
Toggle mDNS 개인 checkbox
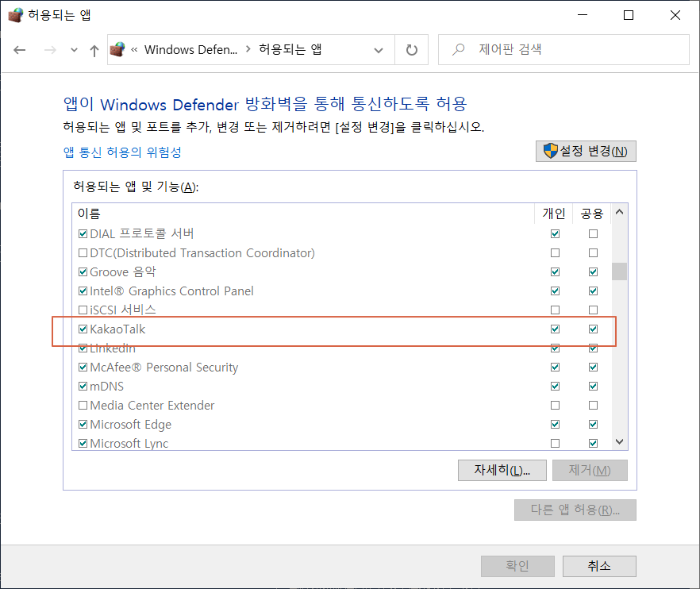(x=555, y=386)
